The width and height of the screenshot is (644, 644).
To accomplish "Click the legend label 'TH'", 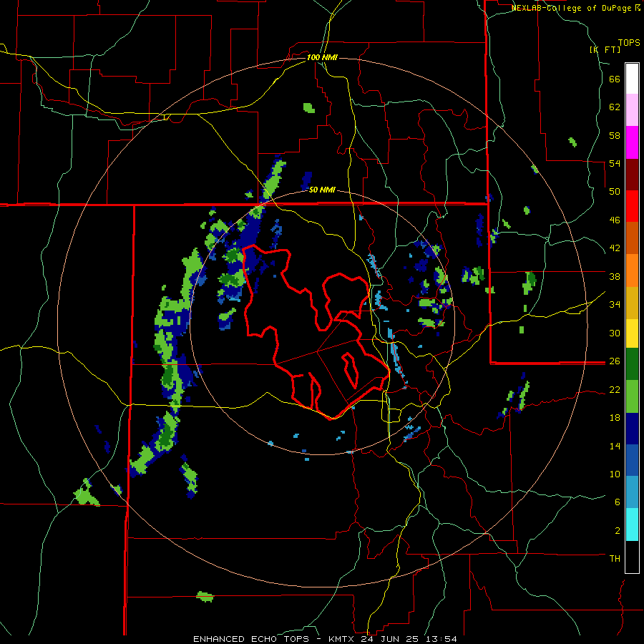I will pyautogui.click(x=615, y=559).
